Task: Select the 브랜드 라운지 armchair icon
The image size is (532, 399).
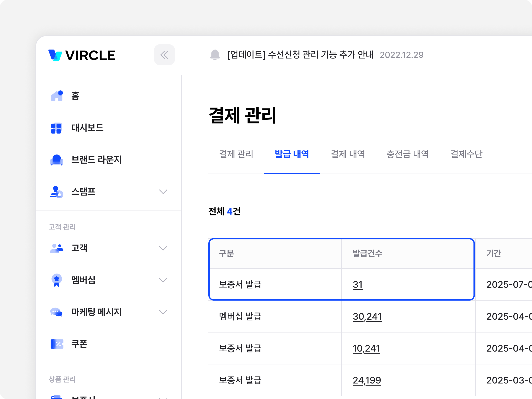Action: [57, 160]
